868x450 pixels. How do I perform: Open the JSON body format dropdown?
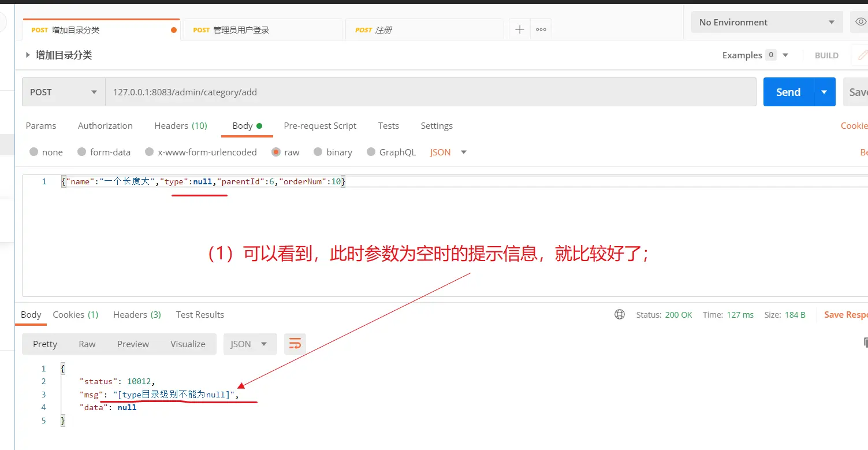[448, 153]
